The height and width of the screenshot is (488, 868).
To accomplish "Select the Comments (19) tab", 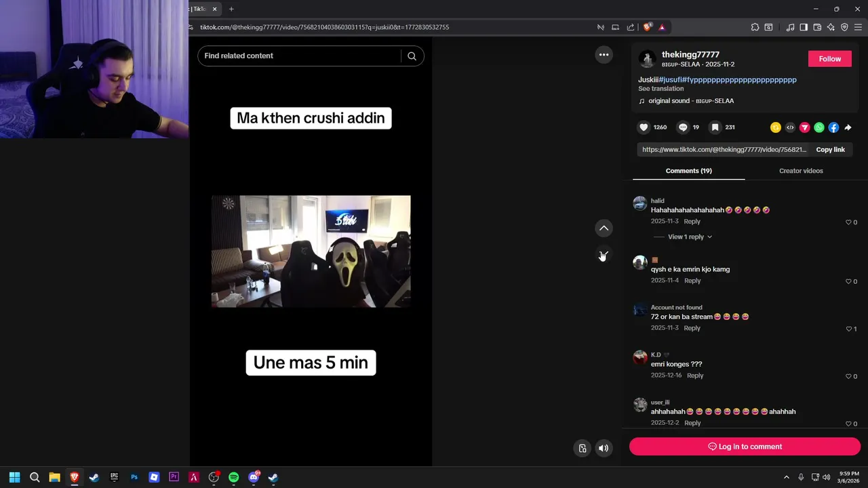I will coord(688,171).
